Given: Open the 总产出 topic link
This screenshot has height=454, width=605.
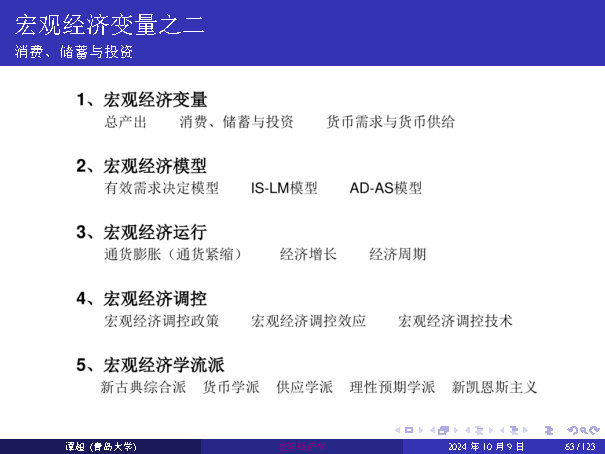Looking at the screenshot, I should click(x=125, y=122).
